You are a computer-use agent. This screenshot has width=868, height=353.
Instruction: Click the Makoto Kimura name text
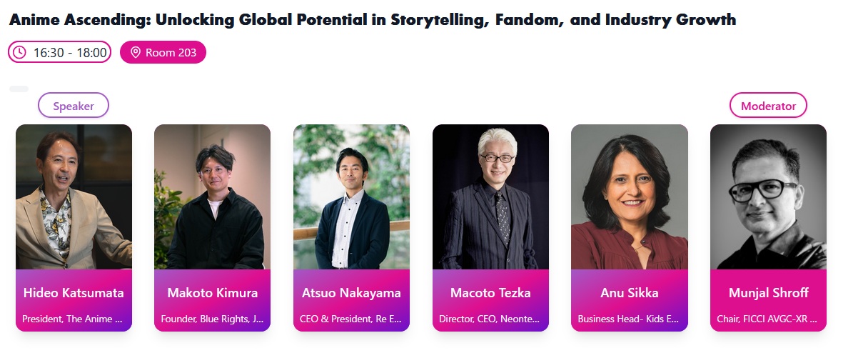213,293
